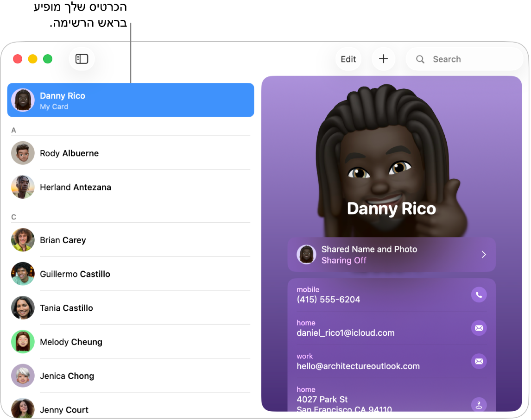The width and height of the screenshot is (531, 420).
Task: Click the Danny Rico name on card
Action: pyautogui.click(x=392, y=208)
